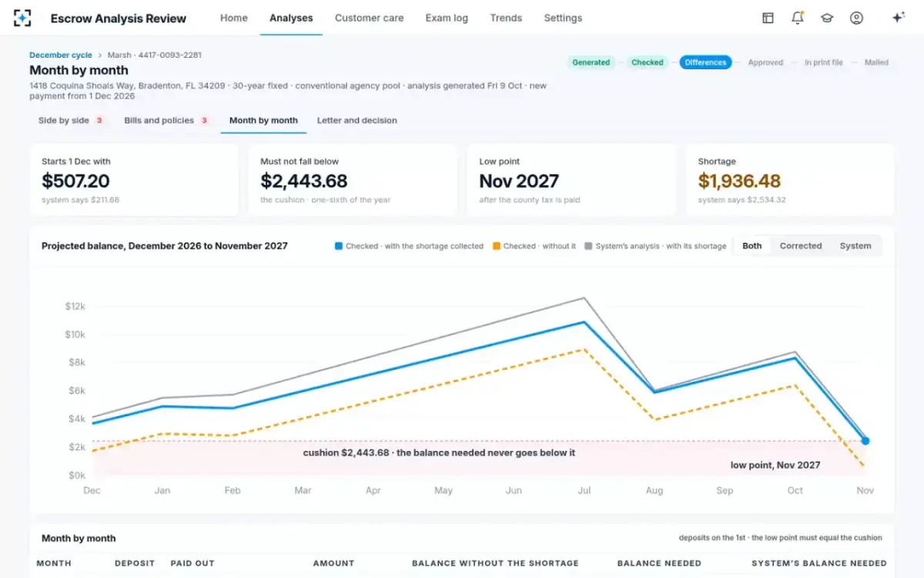
Task: Open the notifications bell
Action: (x=798, y=18)
